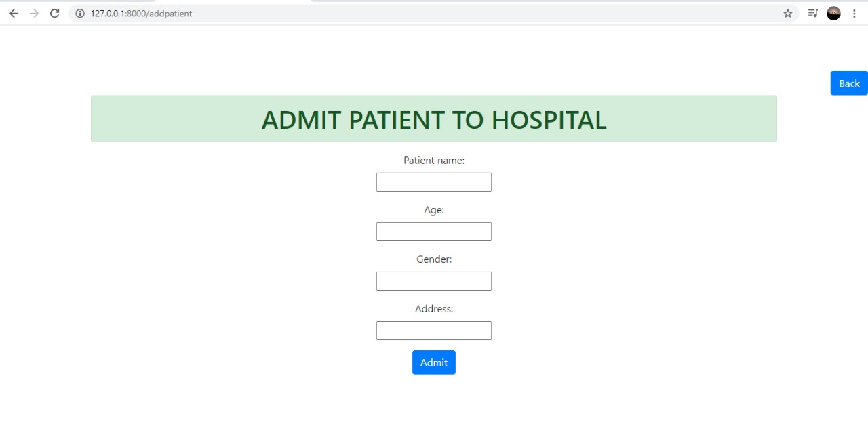Click the ADMIT PATIENT TO HOSPITAL heading
Image resolution: width=868 pixels, height=441 pixels.
click(x=433, y=120)
